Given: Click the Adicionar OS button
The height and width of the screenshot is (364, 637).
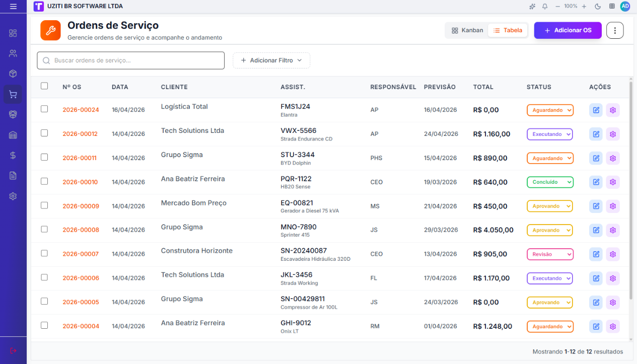Looking at the screenshot, I should [x=568, y=30].
